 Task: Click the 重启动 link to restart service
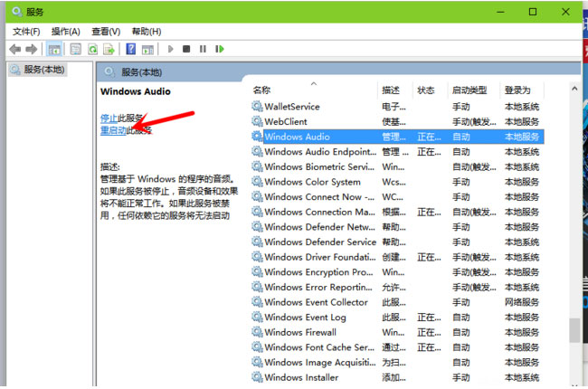pos(113,130)
